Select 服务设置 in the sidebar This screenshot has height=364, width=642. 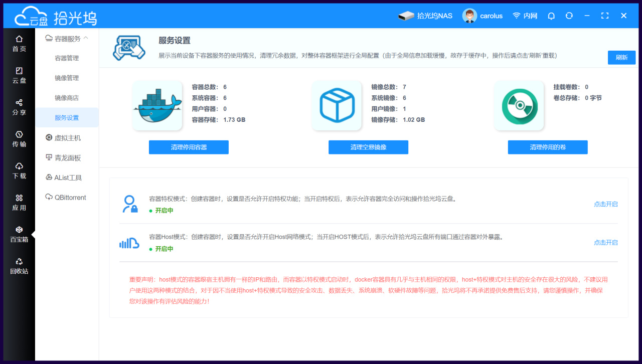(67, 118)
